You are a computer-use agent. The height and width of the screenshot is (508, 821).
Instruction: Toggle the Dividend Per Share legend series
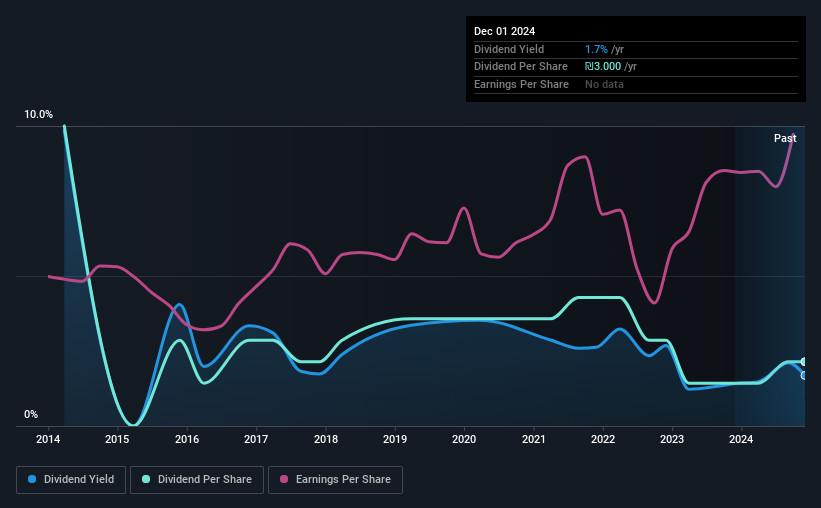click(197, 480)
